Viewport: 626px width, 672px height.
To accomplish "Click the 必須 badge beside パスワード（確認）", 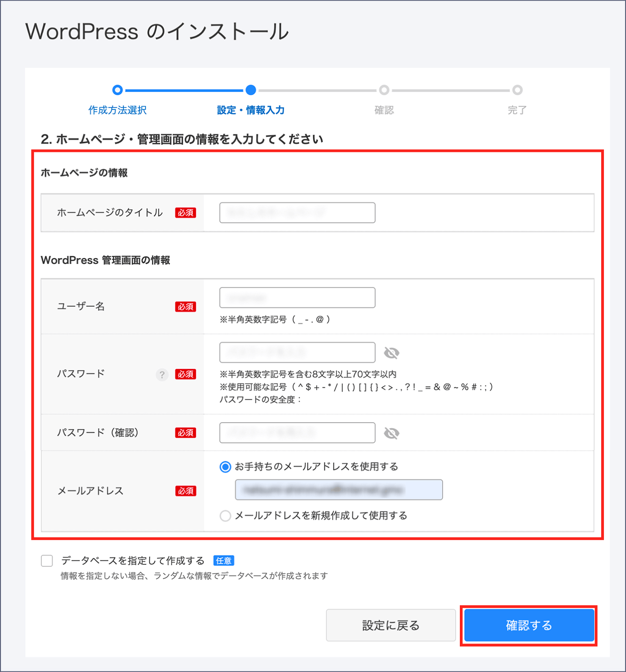I will 185,433.
